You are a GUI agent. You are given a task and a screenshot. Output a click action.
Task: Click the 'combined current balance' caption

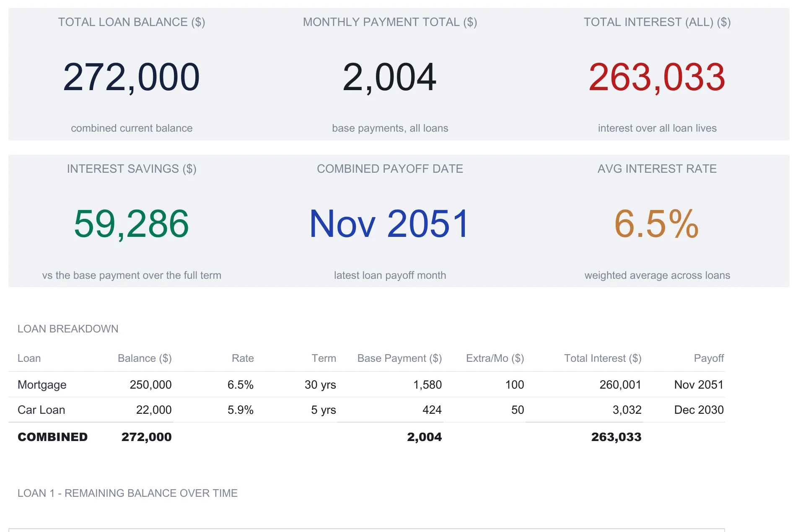coord(131,128)
